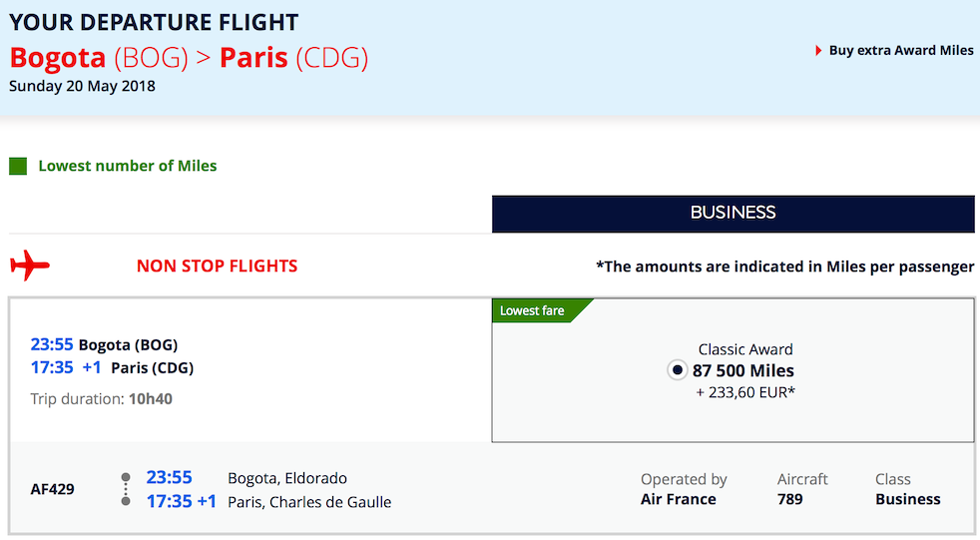Viewport: 980px width, 540px height.
Task: Click the Operated by Air France label
Action: [x=684, y=489]
